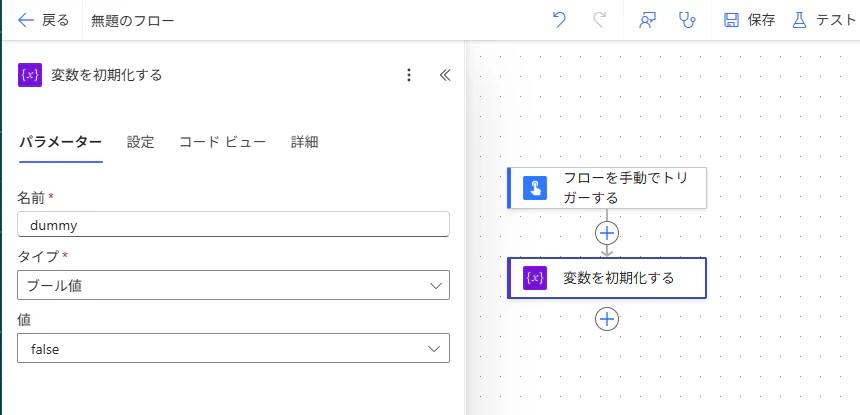Add a new step below 変数を初期化する
This screenshot has width=860, height=415.
pos(607,319)
